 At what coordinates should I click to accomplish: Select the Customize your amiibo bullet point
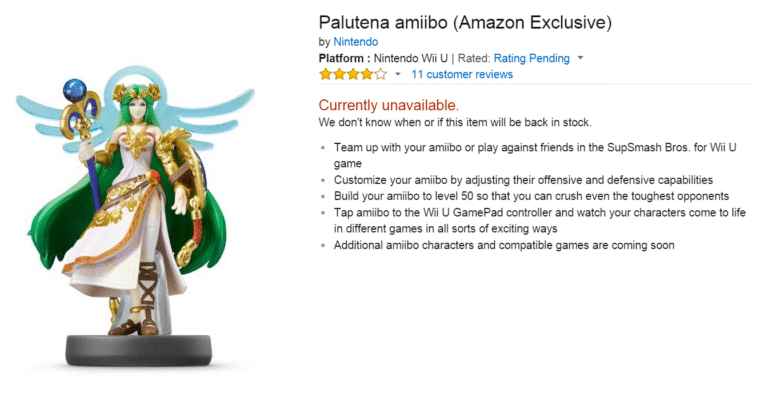[523, 180]
